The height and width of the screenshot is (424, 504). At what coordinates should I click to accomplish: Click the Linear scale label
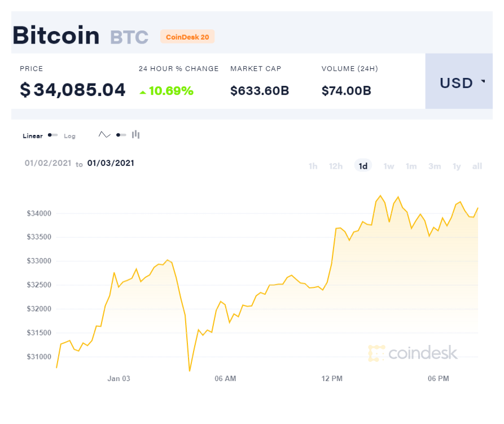pos(33,136)
